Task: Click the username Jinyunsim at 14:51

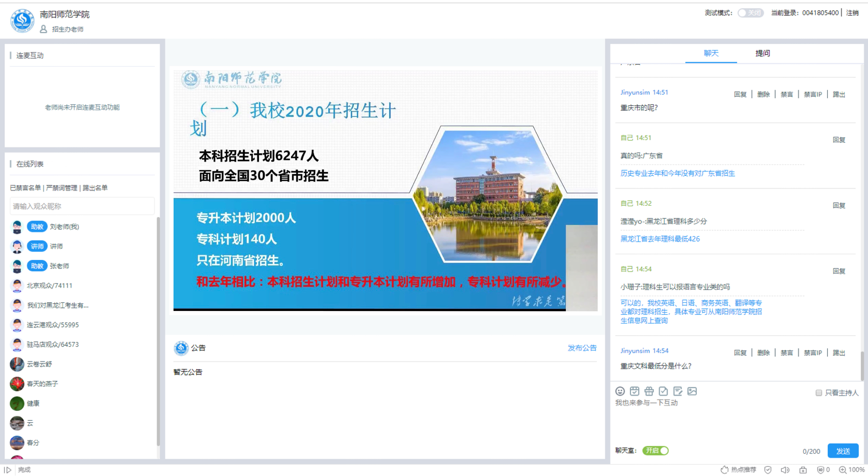Action: click(635, 92)
